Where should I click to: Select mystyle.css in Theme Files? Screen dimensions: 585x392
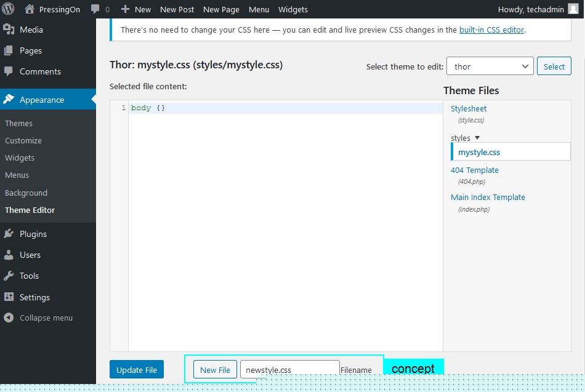click(510, 151)
